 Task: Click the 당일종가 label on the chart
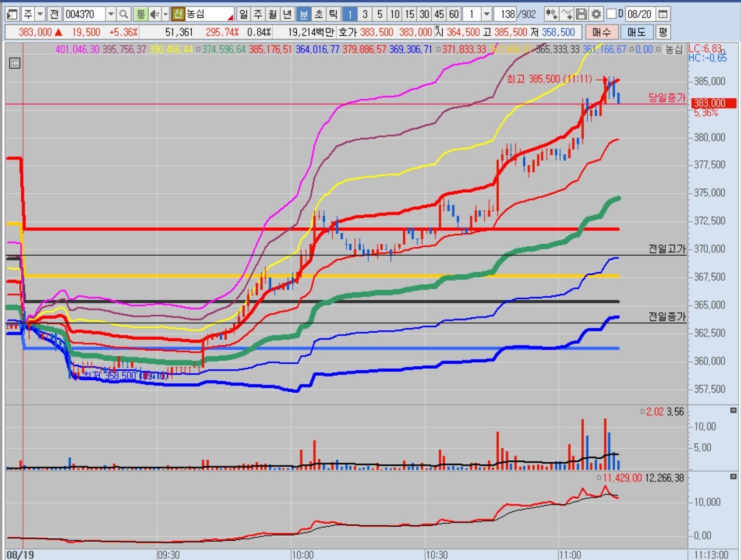tap(667, 98)
